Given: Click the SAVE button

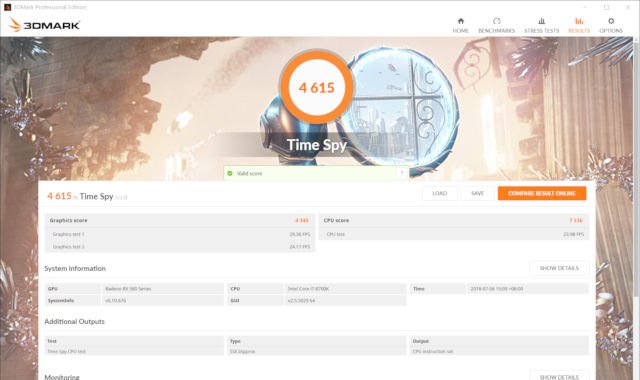Looking at the screenshot, I should (478, 193).
